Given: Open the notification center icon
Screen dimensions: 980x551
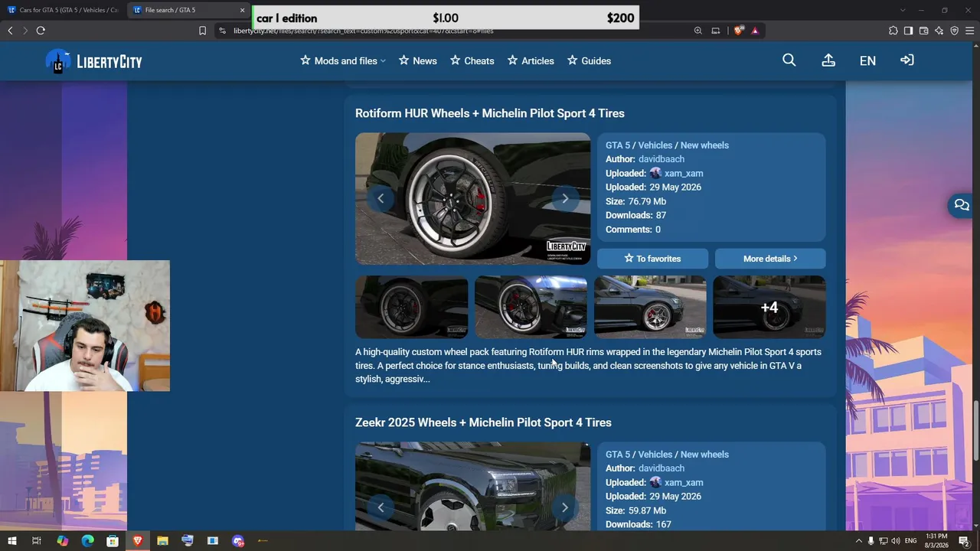Looking at the screenshot, I should click(964, 541).
